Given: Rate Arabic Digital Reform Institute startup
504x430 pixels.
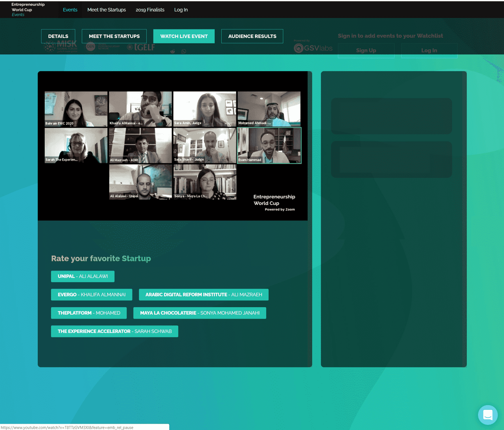Looking at the screenshot, I should click(x=204, y=295).
